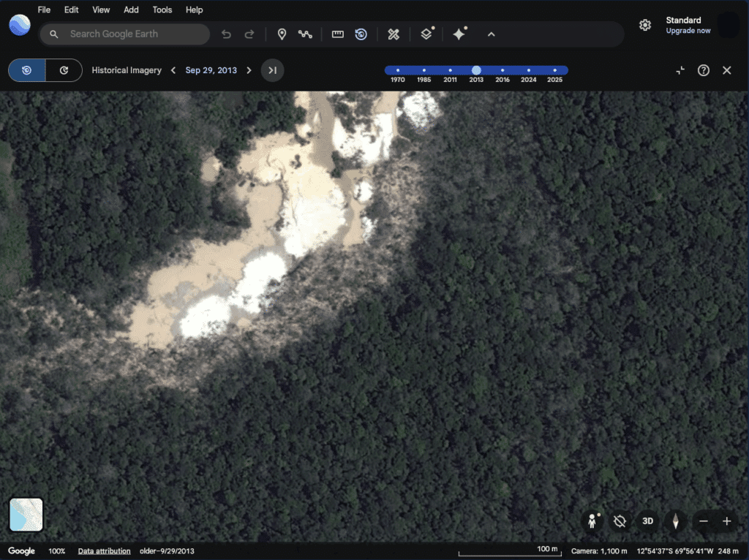Click the Add placemark pin icon
The width and height of the screenshot is (749, 560).
click(282, 34)
